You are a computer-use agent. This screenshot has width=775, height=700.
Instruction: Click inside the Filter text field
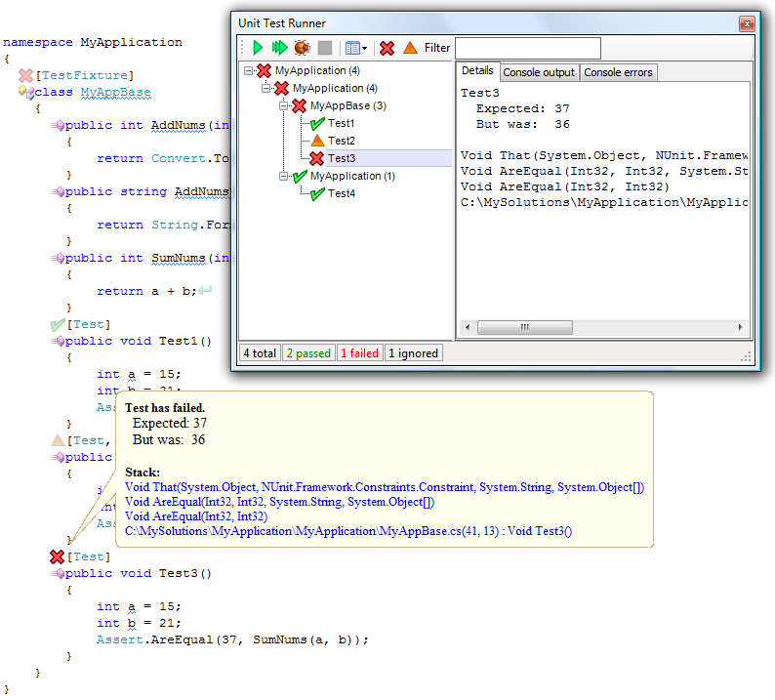527,48
